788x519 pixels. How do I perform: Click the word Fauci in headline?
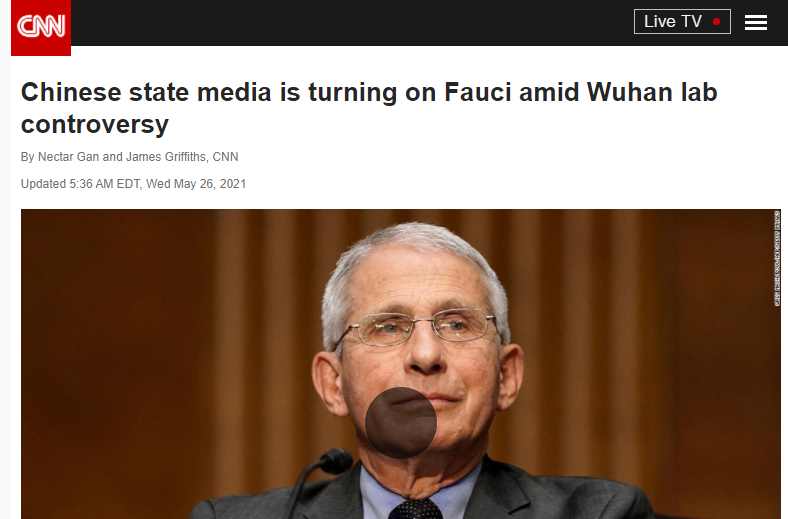(x=477, y=92)
